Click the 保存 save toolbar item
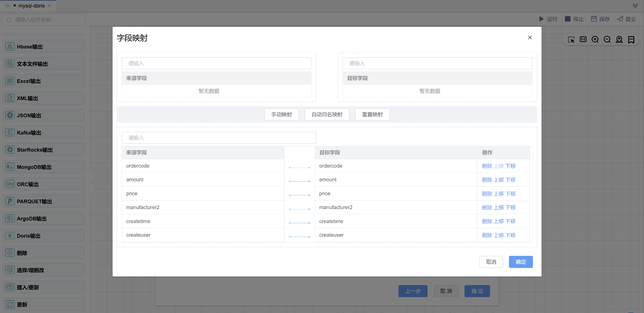The image size is (644, 313). [x=600, y=19]
